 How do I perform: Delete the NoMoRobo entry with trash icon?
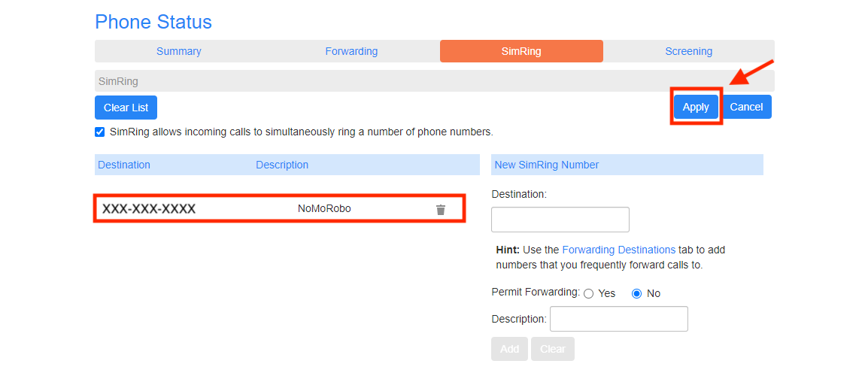coord(441,210)
